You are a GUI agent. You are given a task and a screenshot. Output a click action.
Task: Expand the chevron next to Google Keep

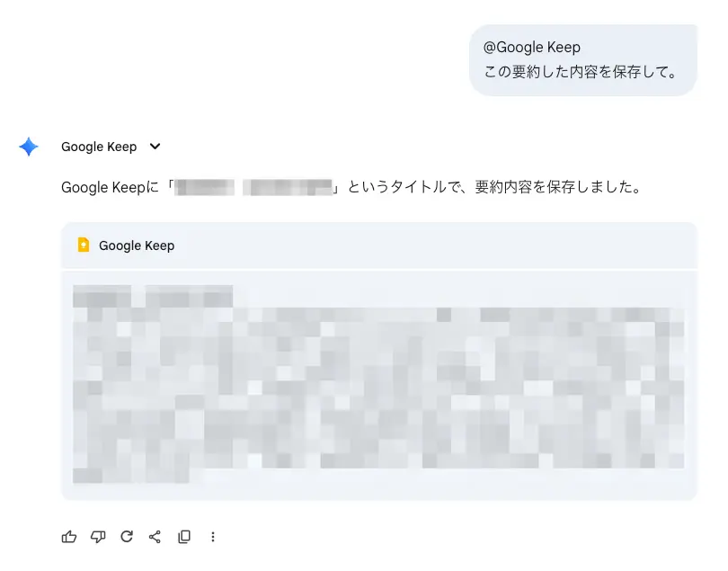click(x=155, y=147)
